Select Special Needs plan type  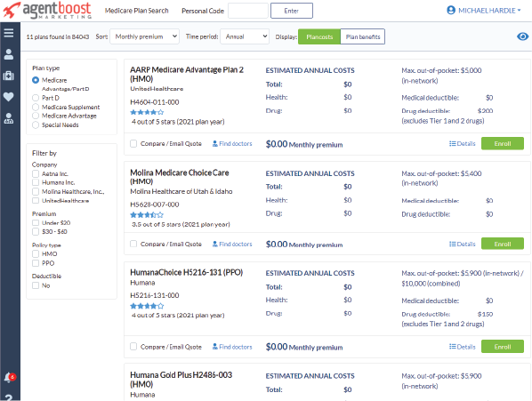(x=36, y=125)
